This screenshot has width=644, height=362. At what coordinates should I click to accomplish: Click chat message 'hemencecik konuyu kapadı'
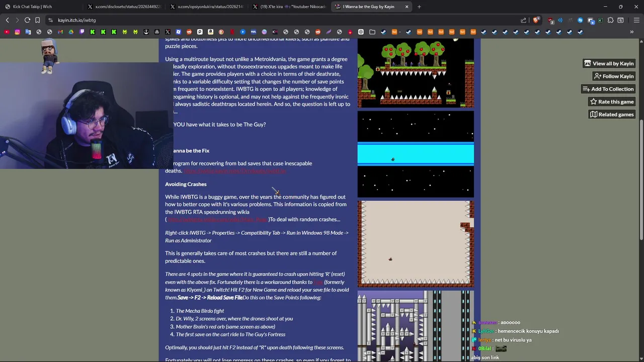(x=528, y=331)
